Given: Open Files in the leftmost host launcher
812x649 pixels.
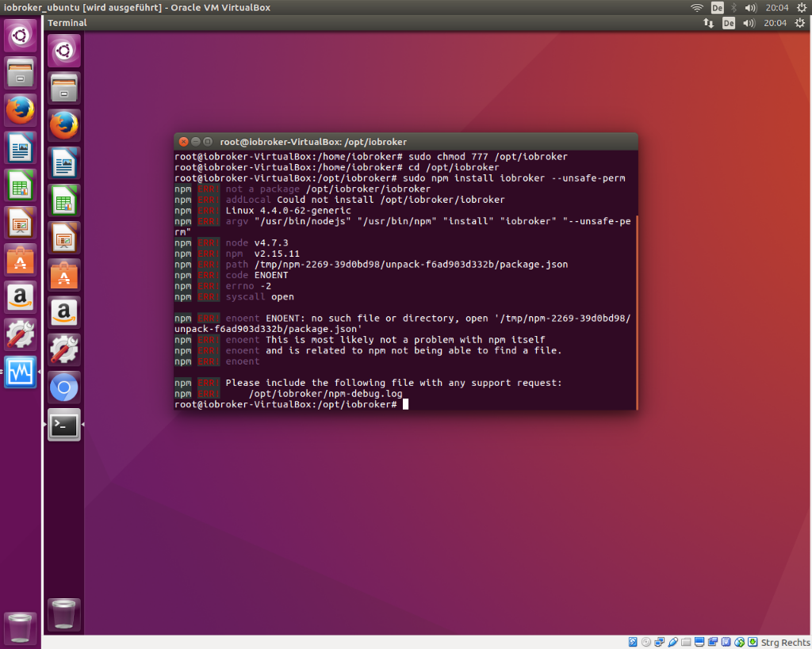Looking at the screenshot, I should coord(20,73).
